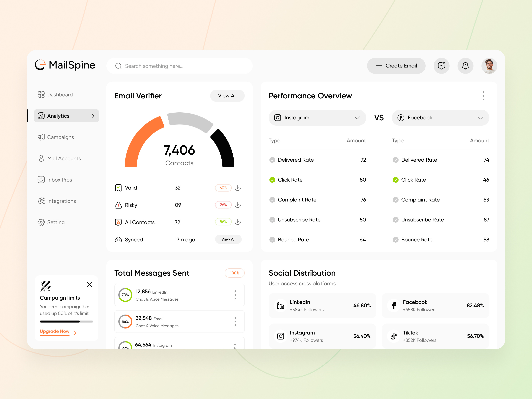
Task: Download the Risky contacts list
Action: 238,205
